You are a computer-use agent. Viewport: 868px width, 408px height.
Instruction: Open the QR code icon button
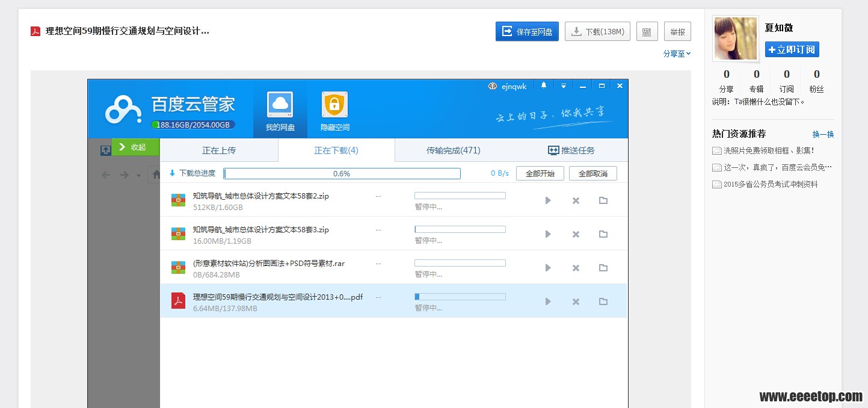(647, 31)
